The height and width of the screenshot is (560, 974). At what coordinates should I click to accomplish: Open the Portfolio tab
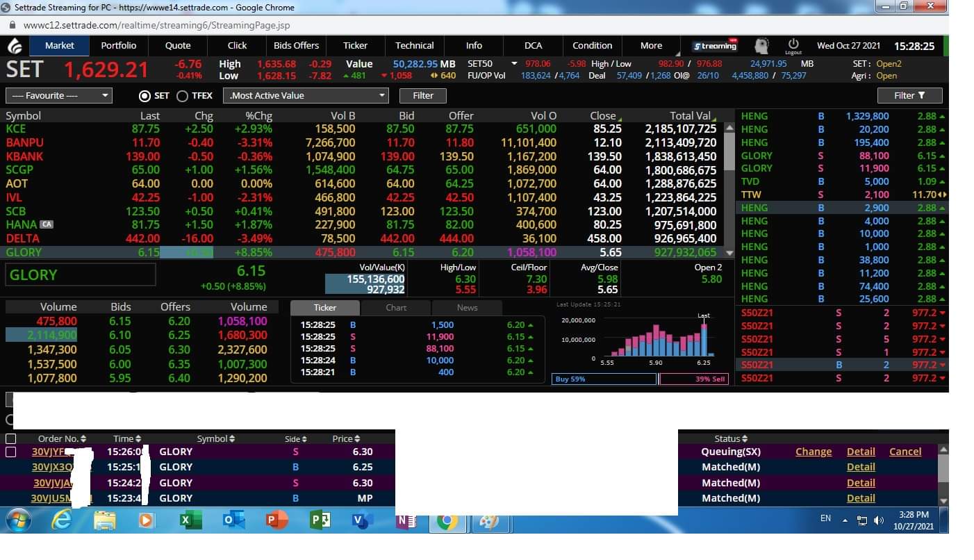click(x=119, y=46)
